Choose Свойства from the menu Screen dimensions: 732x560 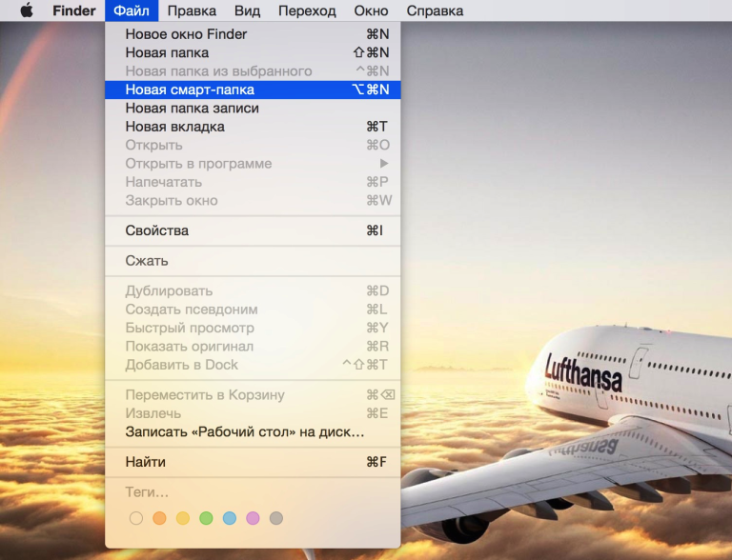pos(253,230)
